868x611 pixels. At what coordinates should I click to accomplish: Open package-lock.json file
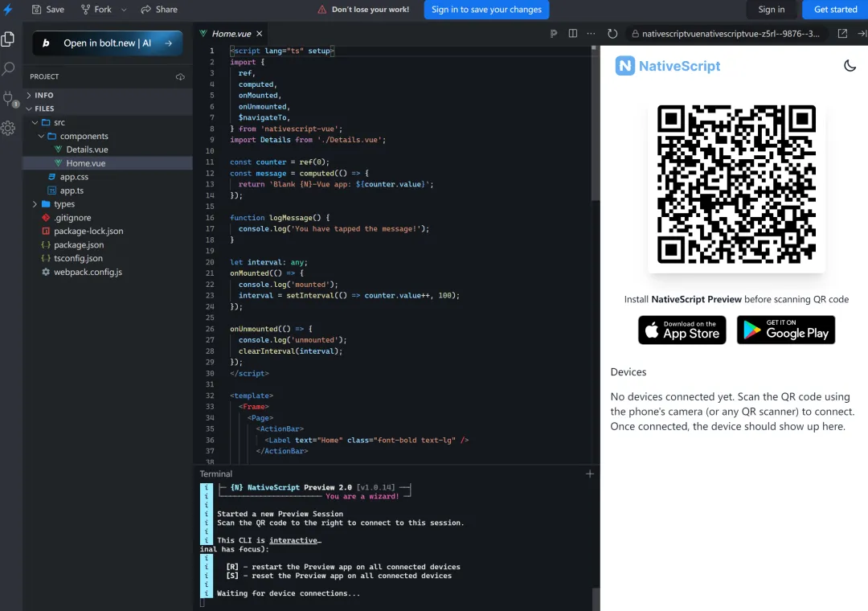pos(108,231)
